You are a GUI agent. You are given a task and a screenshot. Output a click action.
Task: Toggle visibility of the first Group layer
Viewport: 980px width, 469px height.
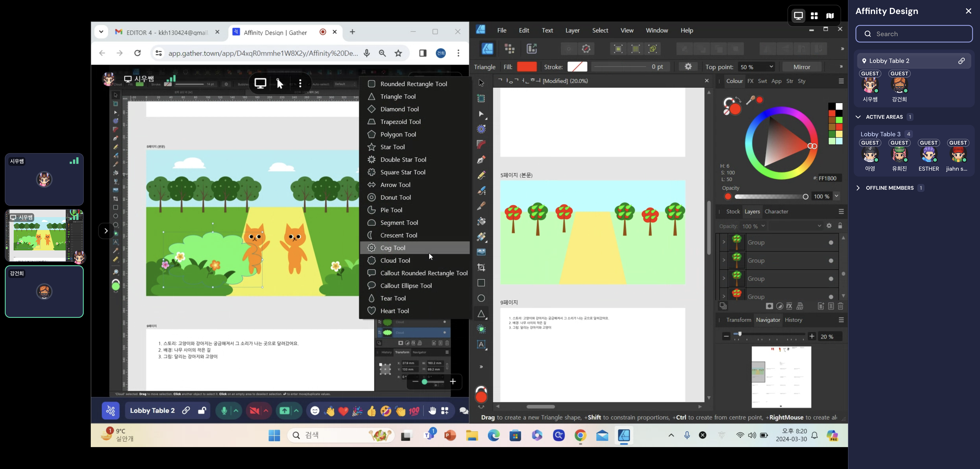click(831, 242)
